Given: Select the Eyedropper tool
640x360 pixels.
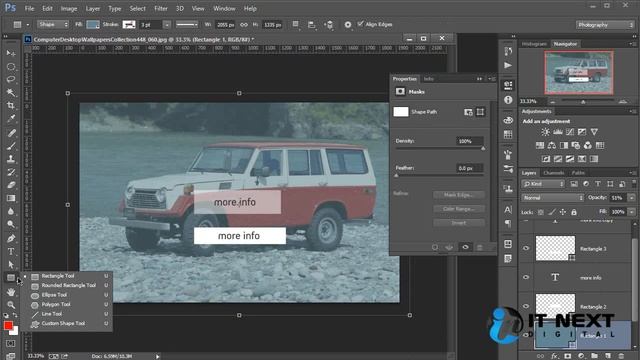Looking at the screenshot, I should [x=11, y=119].
